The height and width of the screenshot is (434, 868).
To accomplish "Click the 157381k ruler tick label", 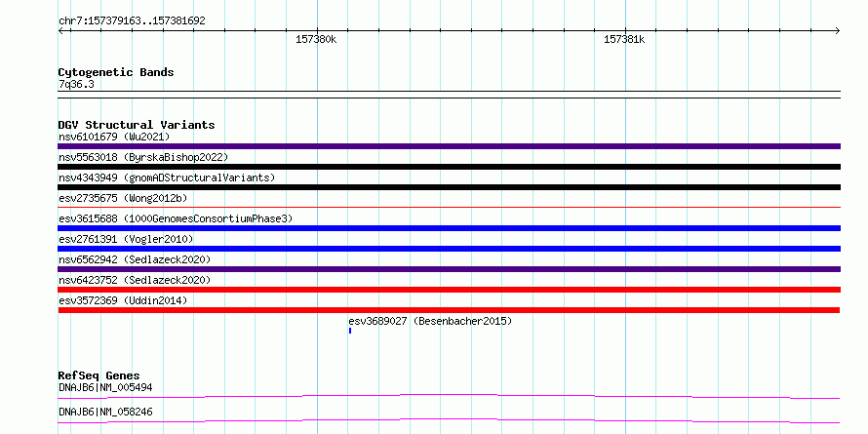I will pos(624,40).
